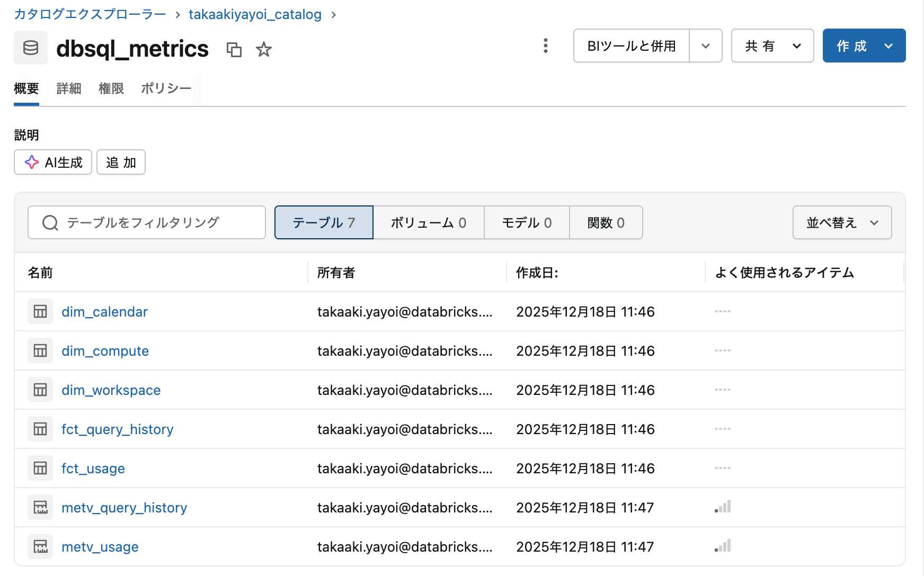Click the table icon beside dim_calendar

click(40, 311)
